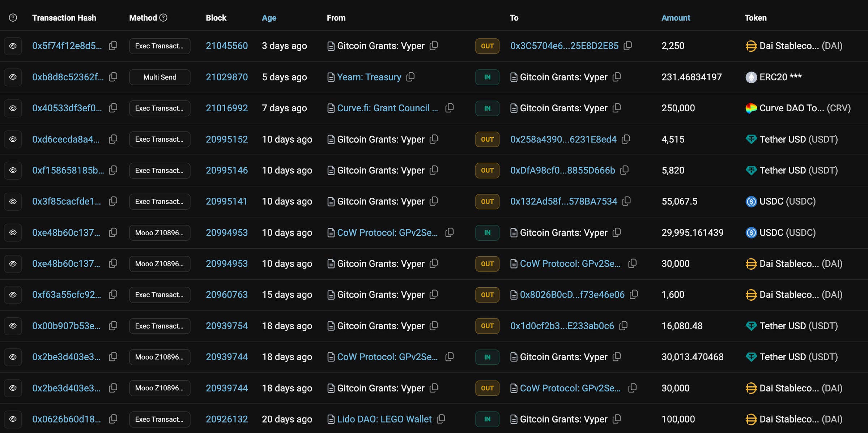This screenshot has height=433, width=868.
Task: Open Tether USD token in 16,080.48 row
Action: pyautogui.click(x=799, y=326)
